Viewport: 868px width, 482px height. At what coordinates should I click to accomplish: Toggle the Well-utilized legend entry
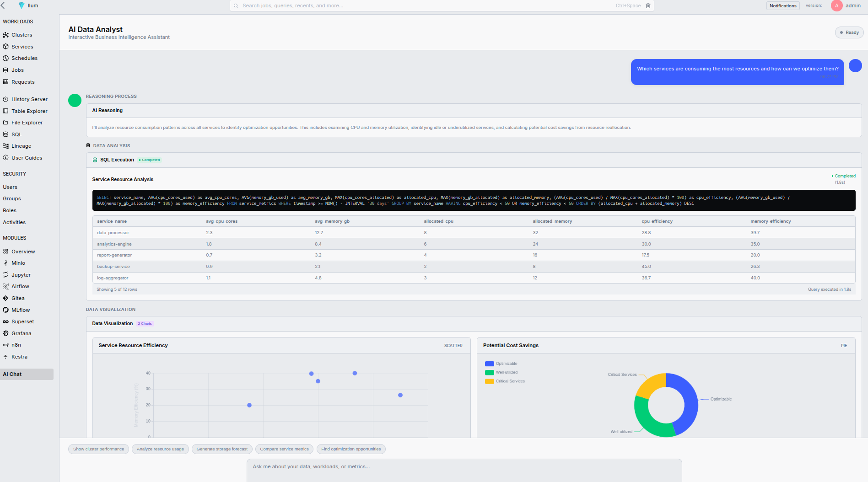(507, 372)
